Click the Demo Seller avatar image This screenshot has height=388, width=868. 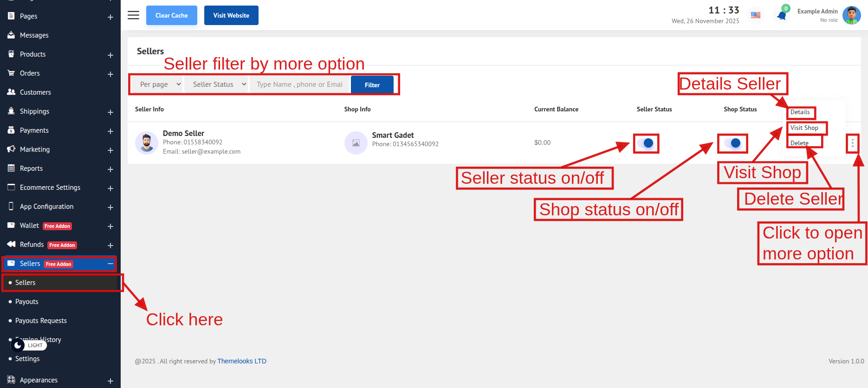(147, 142)
